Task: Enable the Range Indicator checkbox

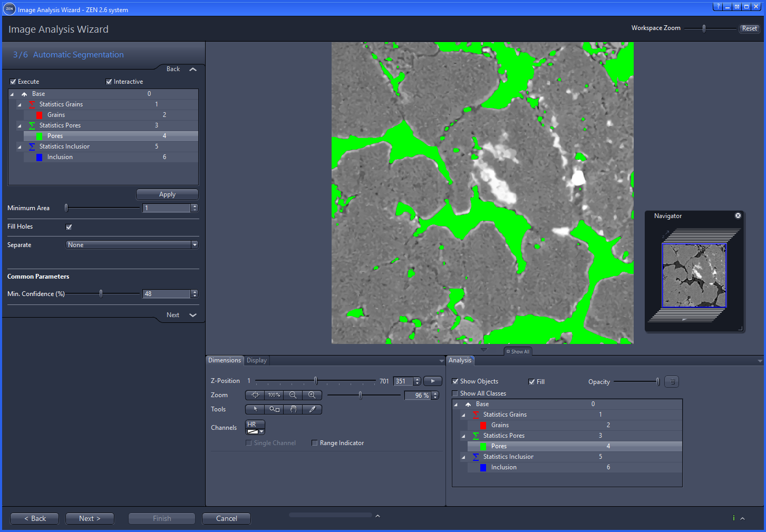Action: [315, 443]
